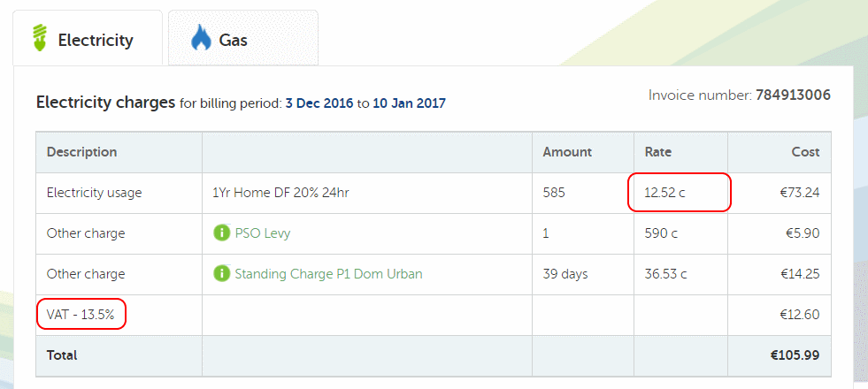This screenshot has height=389, width=868.
Task: Click the green lightbulb Electricity icon
Action: pyautogui.click(x=39, y=38)
